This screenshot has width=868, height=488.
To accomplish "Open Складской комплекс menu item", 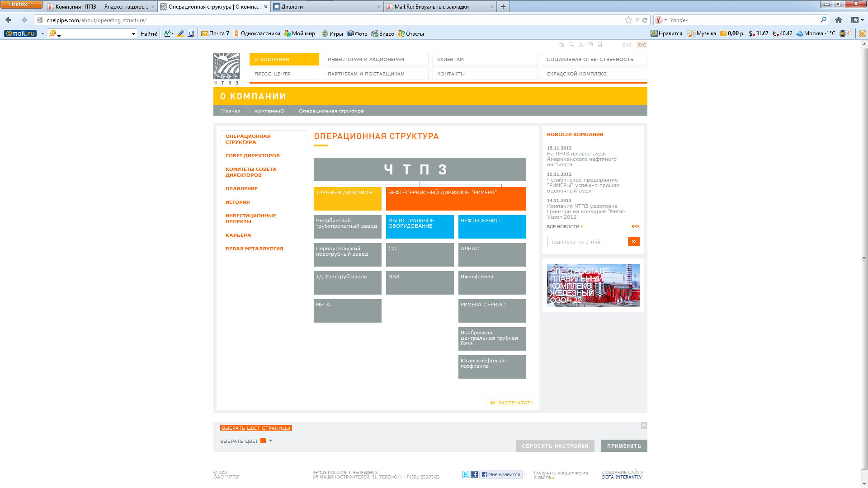I will 594,74.
